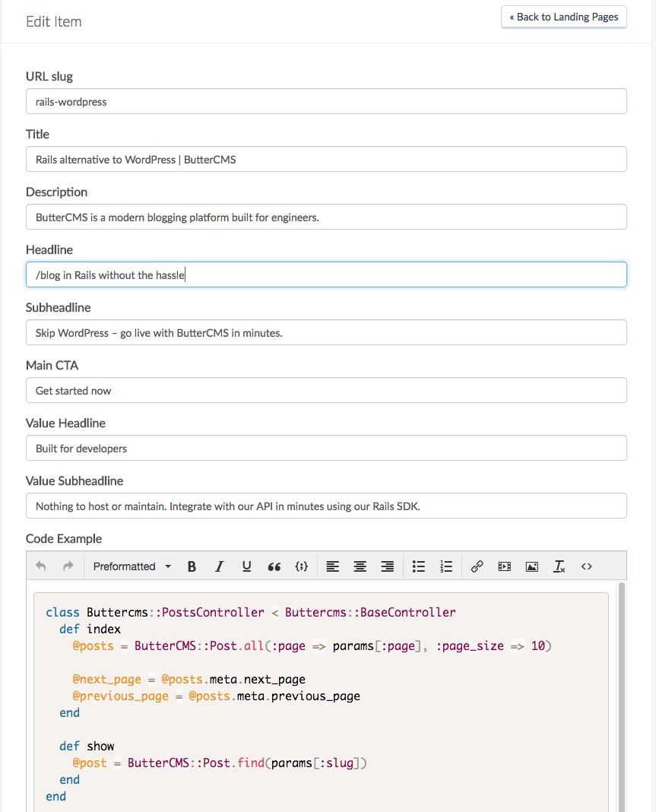Image resolution: width=656 pixels, height=812 pixels.
Task: Click the undo arrow in editor toolbar
Action: (41, 566)
